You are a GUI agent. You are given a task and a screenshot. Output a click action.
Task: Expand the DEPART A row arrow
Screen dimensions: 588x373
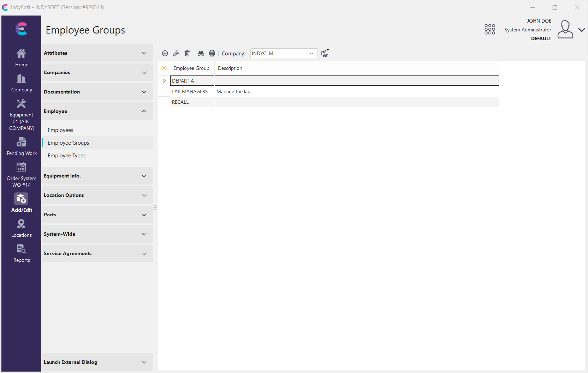pos(164,81)
